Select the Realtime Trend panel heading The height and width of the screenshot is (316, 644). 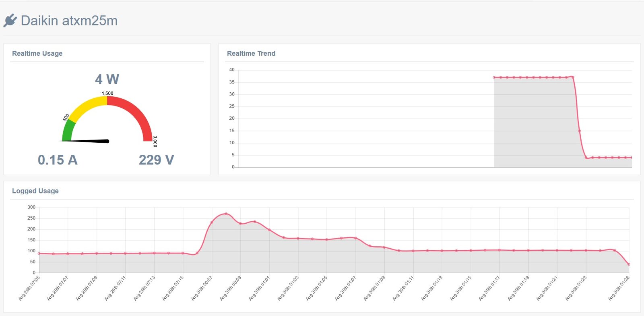pos(251,53)
